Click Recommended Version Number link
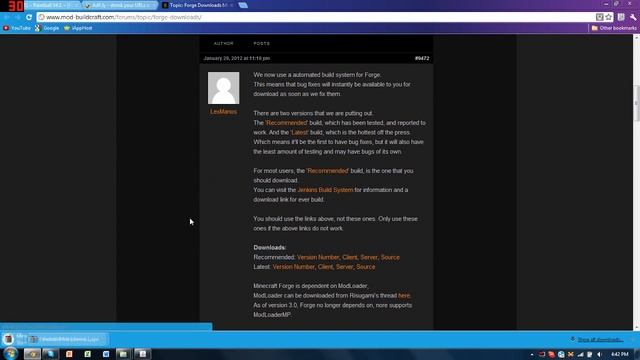 click(x=318, y=257)
